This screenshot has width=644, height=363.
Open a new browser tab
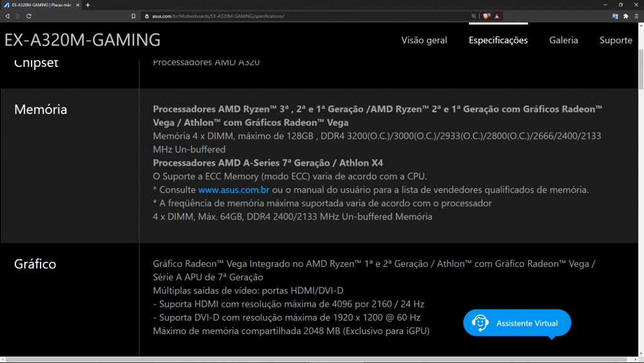88,5
